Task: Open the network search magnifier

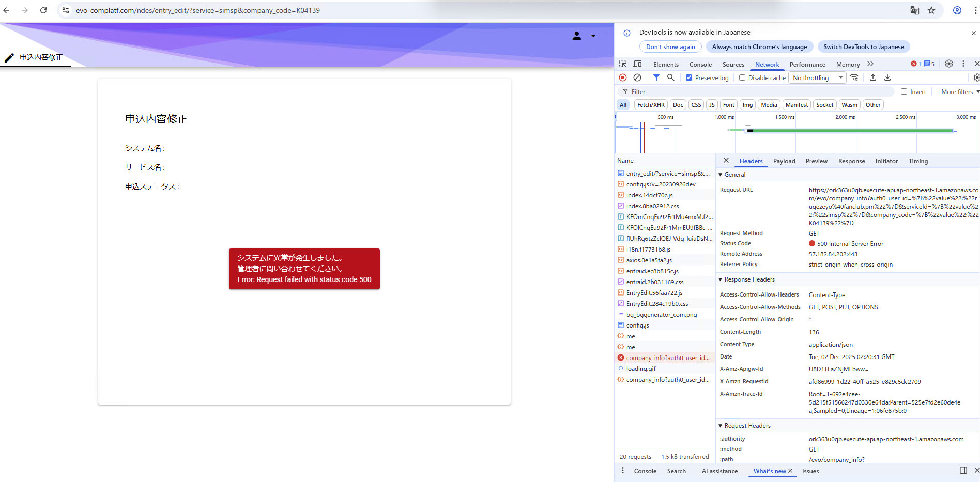Action: (670, 77)
